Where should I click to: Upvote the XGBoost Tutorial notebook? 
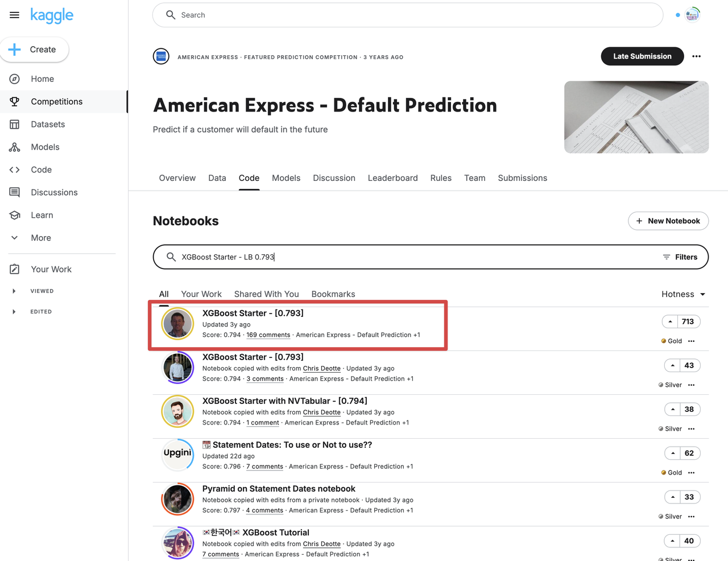pos(672,541)
